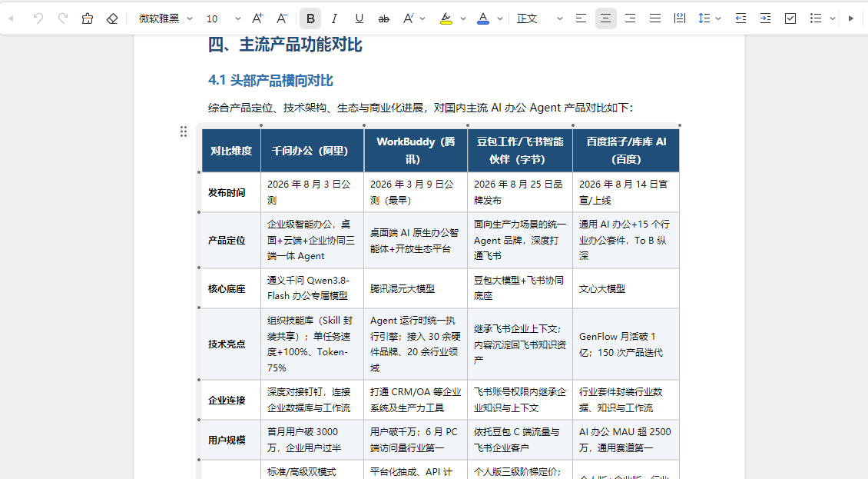This screenshot has height=479, width=868.
Task: Click the paragraph starting 综合产品定位
Action: coord(421,108)
